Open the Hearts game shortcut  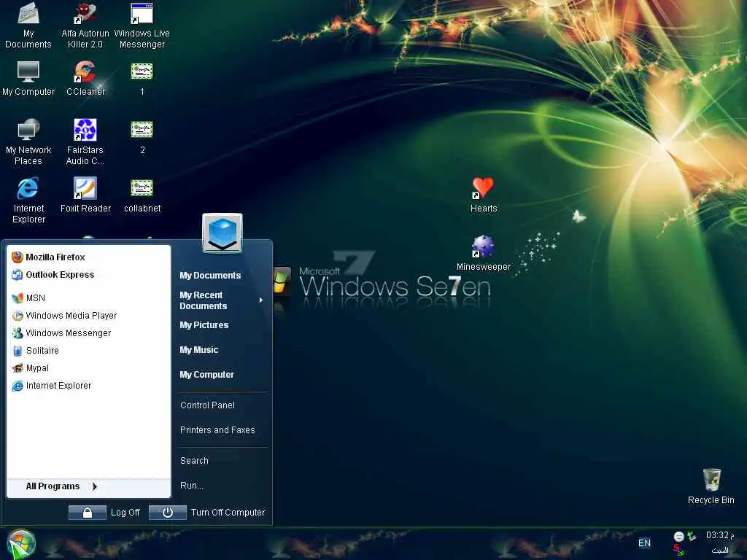pyautogui.click(x=484, y=195)
